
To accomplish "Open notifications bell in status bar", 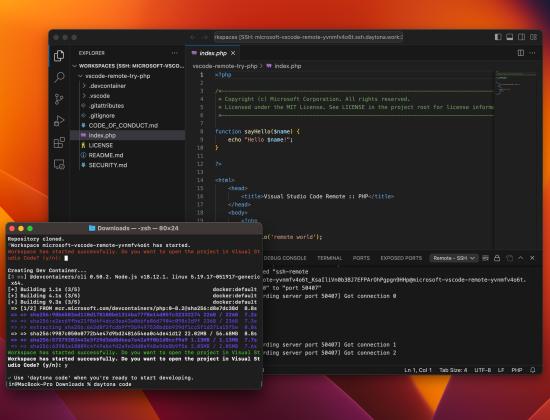I will click(533, 370).
